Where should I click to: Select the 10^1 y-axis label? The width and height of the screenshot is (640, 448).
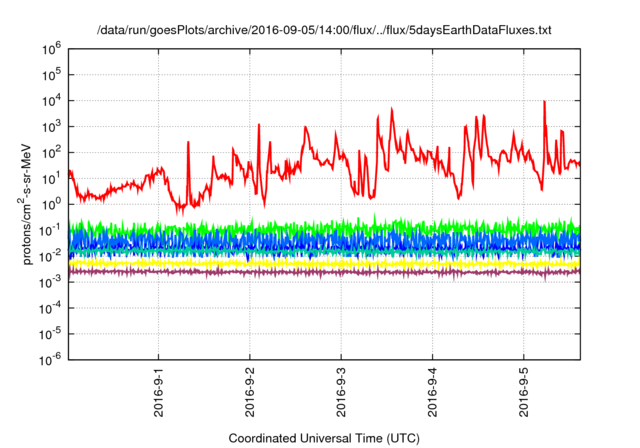(x=51, y=179)
